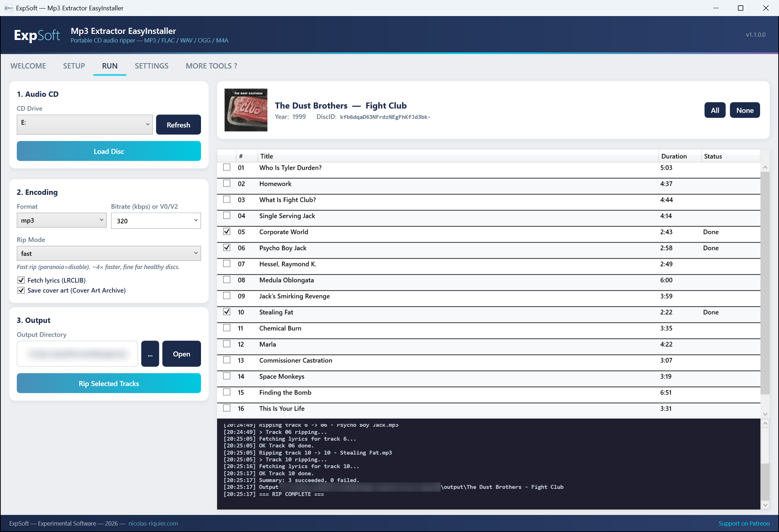This screenshot has height=532, width=779.
Task: Check track 16 This Is Your Life
Action: click(227, 408)
